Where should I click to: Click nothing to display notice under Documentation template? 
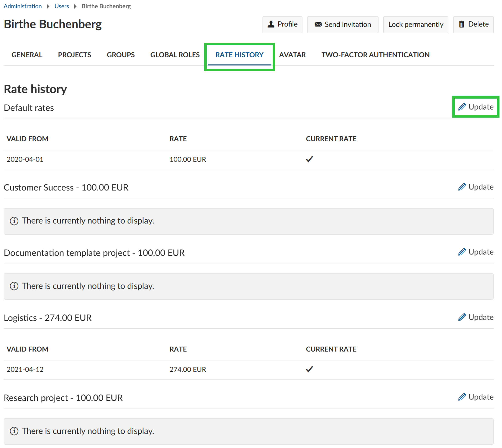click(x=249, y=286)
